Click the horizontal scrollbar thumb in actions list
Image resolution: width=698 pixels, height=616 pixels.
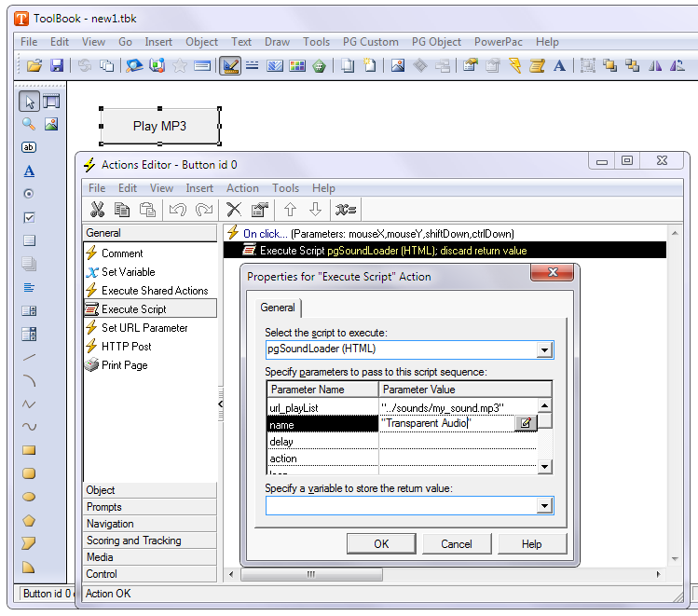[x=311, y=574]
